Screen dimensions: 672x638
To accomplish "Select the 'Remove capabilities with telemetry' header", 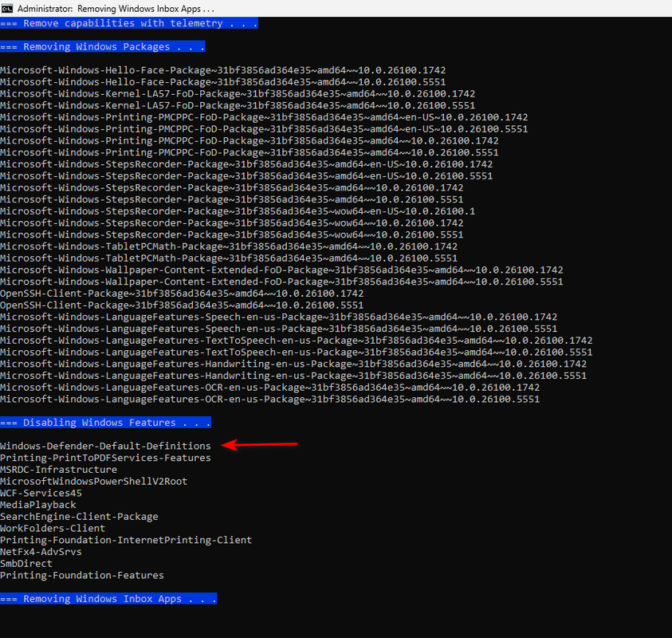I will pyautogui.click(x=129, y=23).
